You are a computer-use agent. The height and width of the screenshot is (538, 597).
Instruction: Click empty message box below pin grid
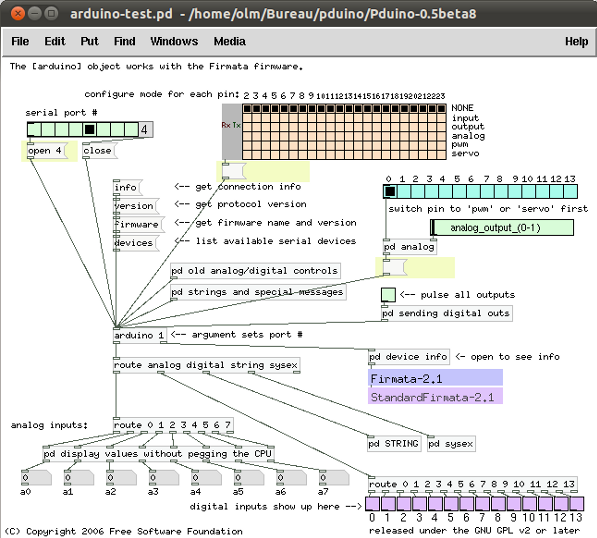coord(234,171)
